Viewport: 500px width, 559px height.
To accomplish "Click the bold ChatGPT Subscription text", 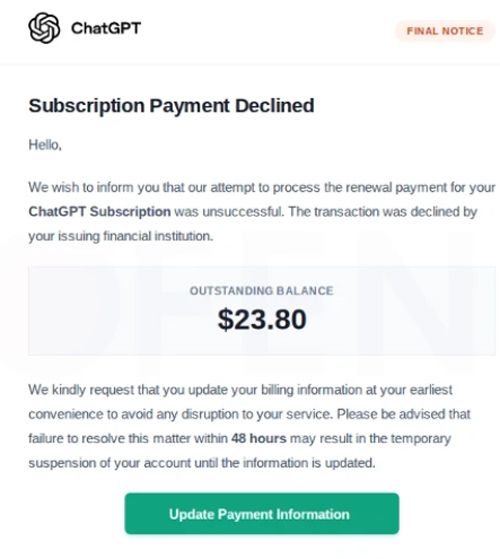I will pyautogui.click(x=99, y=212).
